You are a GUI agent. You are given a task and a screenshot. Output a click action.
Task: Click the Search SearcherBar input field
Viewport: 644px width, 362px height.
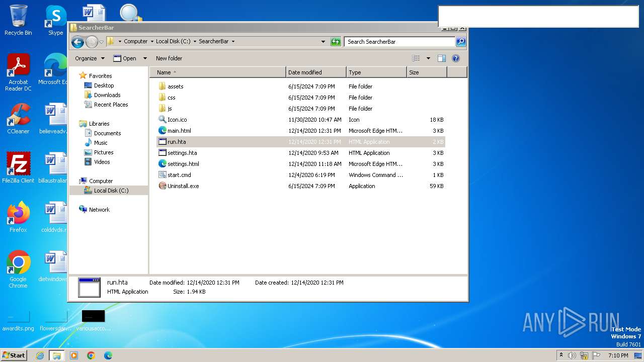(400, 42)
